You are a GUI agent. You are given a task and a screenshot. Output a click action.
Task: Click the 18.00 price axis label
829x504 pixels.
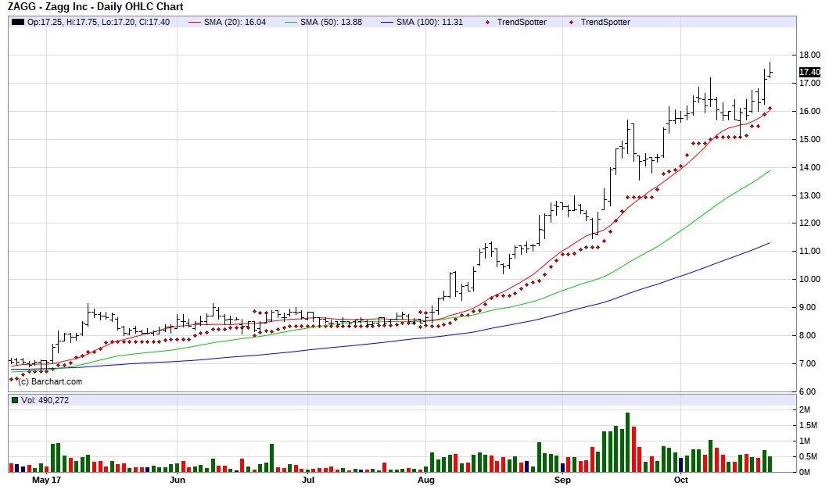pyautogui.click(x=809, y=55)
